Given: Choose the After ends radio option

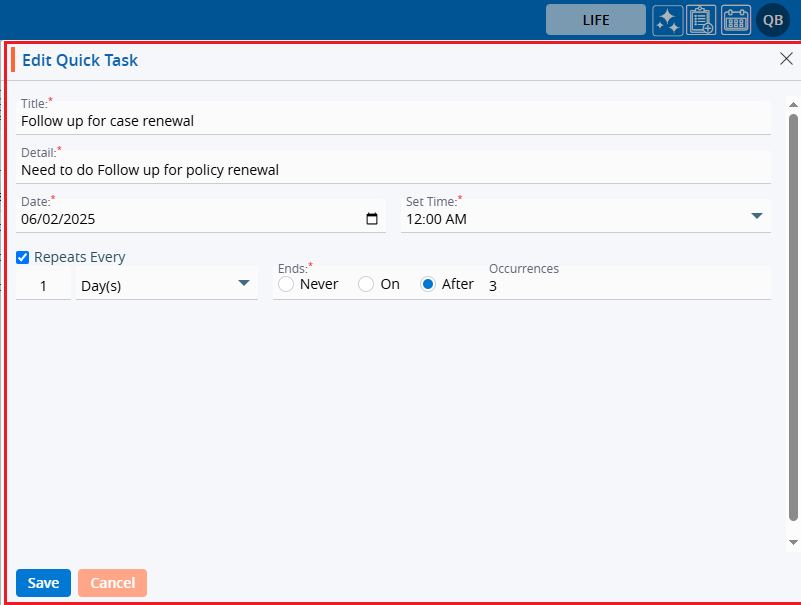Looking at the screenshot, I should 428,284.
